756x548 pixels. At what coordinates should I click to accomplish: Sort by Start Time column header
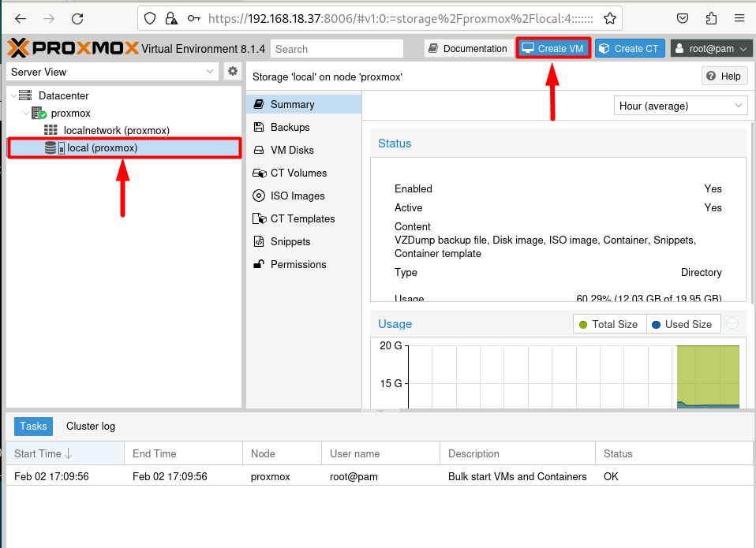pyautogui.click(x=65, y=453)
